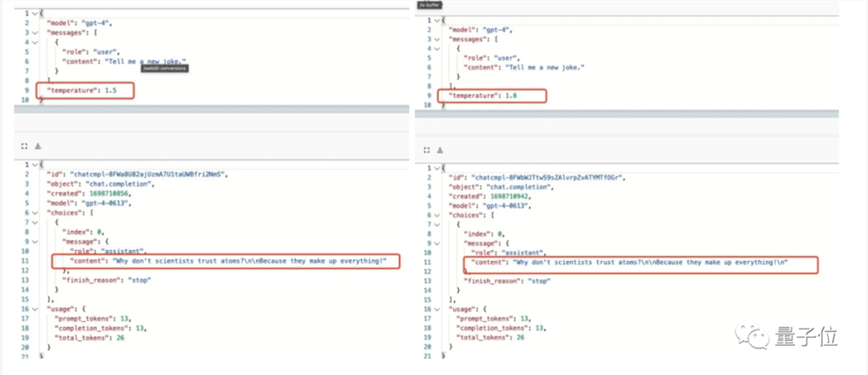Collapse the "messages" array in the left request
Screen dimensions: 868x375
pos(33,31)
